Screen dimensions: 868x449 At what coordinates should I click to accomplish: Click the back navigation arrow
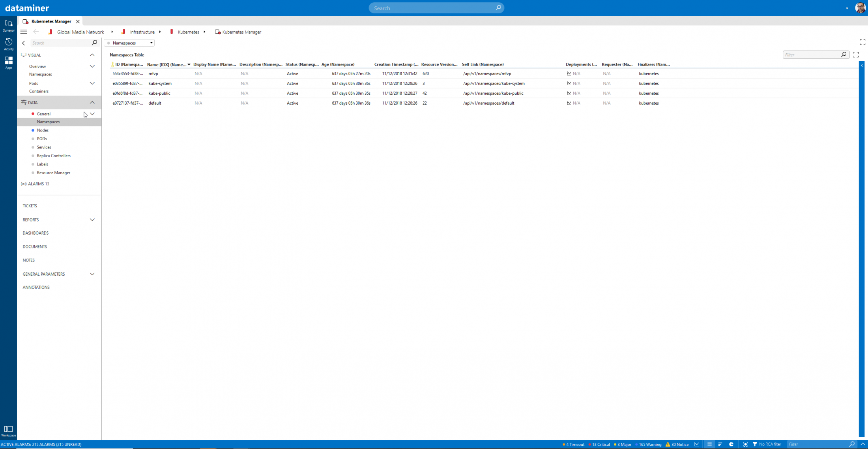tap(36, 32)
